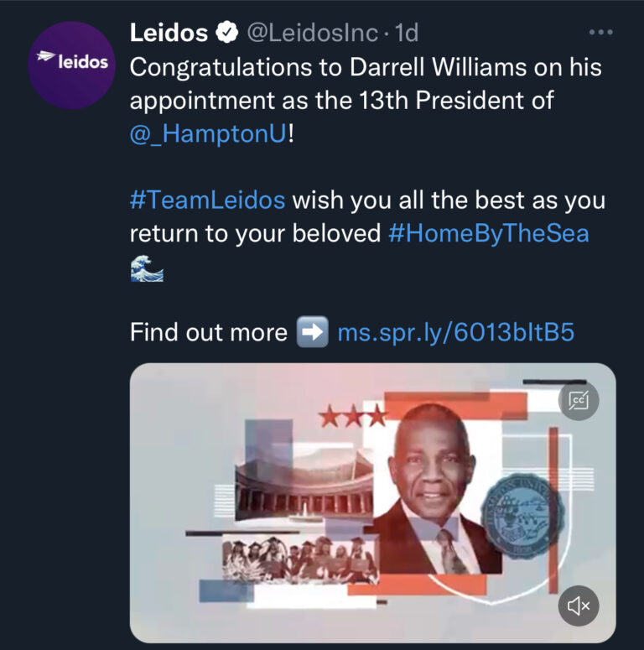This screenshot has height=650, width=644.
Task: Click the wave emoji in the tweet
Action: click(x=146, y=268)
